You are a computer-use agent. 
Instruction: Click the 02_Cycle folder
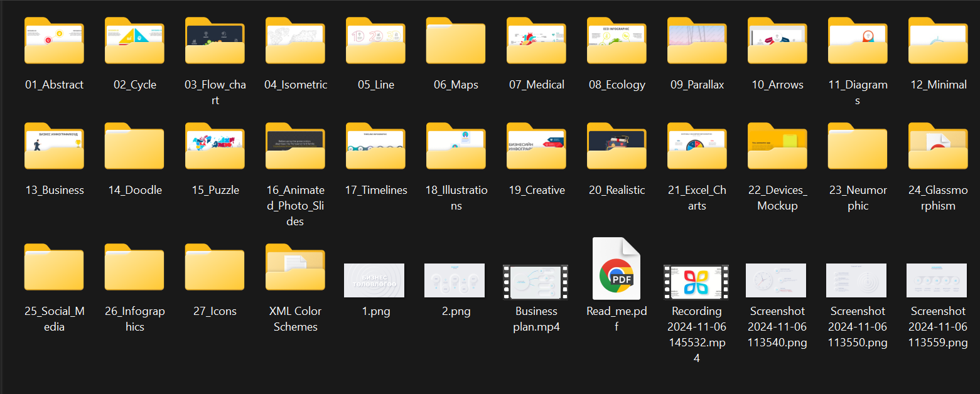pyautogui.click(x=134, y=41)
